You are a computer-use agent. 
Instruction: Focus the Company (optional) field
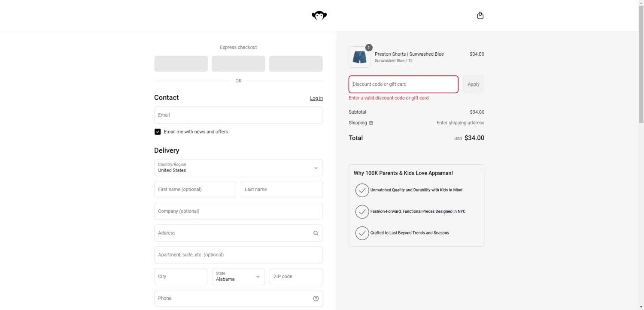click(238, 211)
